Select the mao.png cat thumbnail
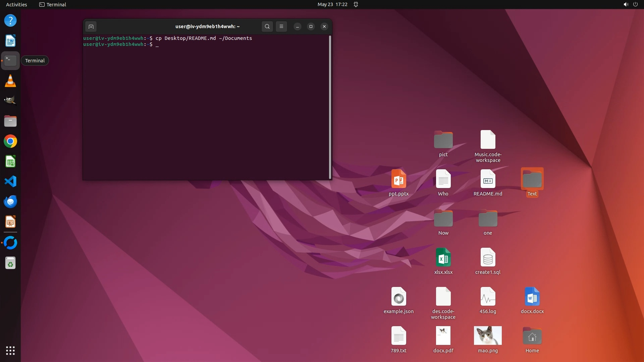Screen dimensions: 644x362 (x=488, y=336)
